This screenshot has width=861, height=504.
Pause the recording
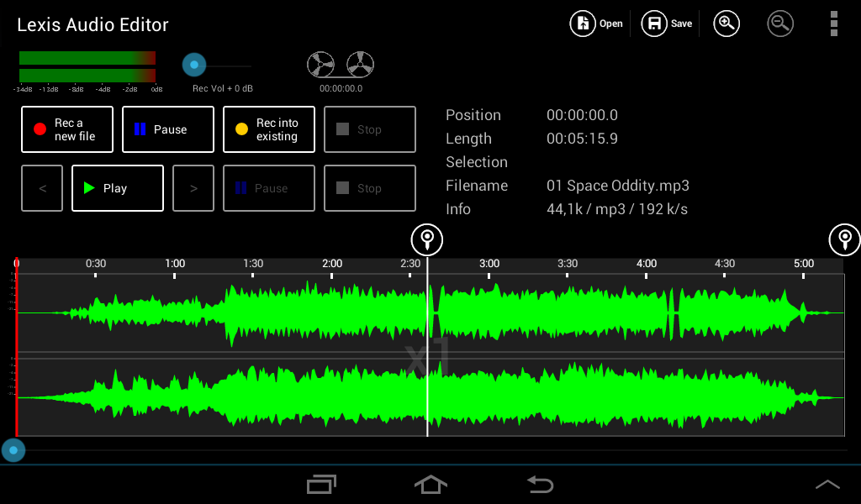[x=168, y=129]
